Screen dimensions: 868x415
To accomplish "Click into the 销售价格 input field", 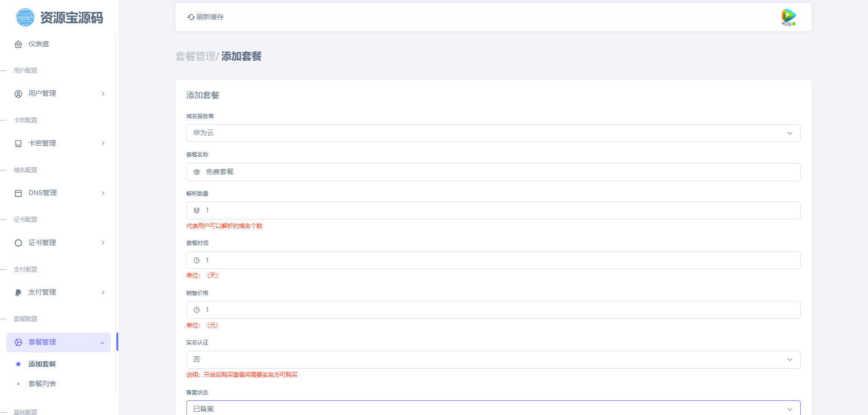I will point(493,310).
